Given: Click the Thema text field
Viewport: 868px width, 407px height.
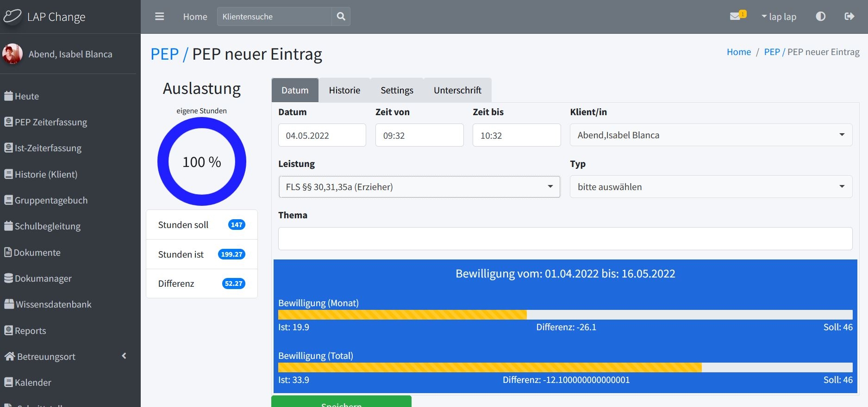Looking at the screenshot, I should [x=565, y=239].
